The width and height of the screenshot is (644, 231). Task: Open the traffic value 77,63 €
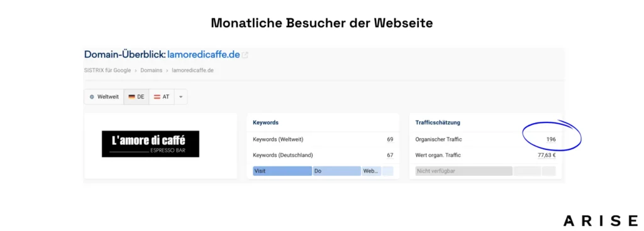[547, 155]
